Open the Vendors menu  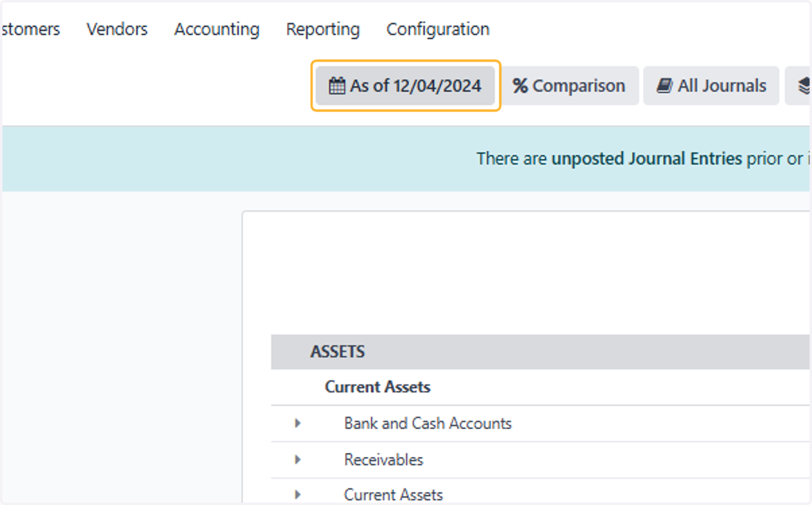point(117,29)
